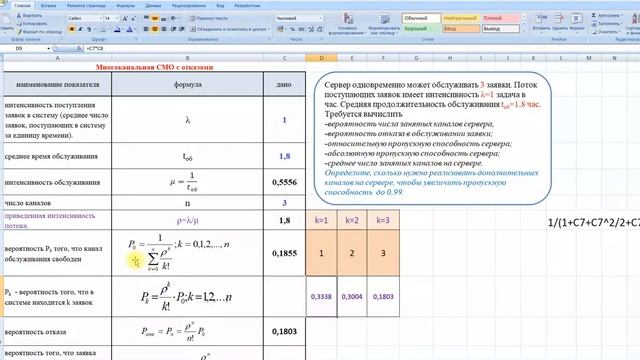Click the Вырезать (cut) scissors icon
Screen dimensions: 640x360
click(x=19, y=16)
